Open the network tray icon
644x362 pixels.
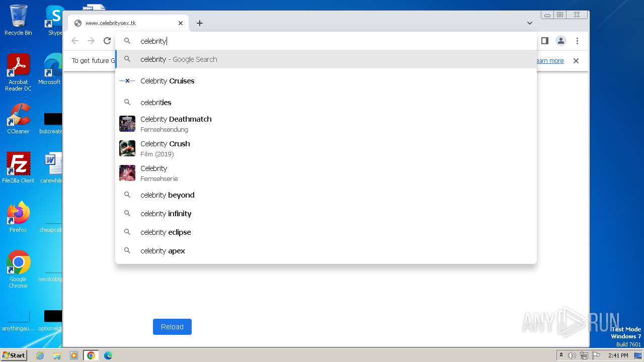[584, 355]
